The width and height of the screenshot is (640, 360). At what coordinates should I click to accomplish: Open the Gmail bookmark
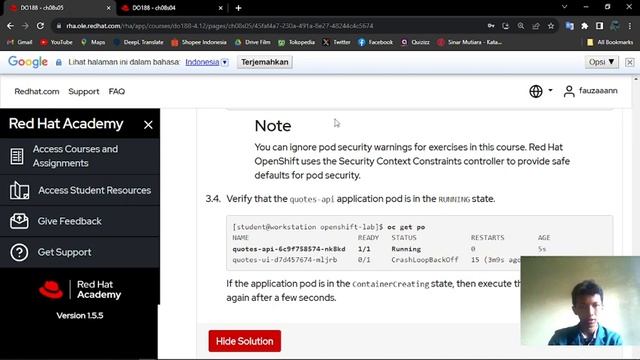(20, 42)
